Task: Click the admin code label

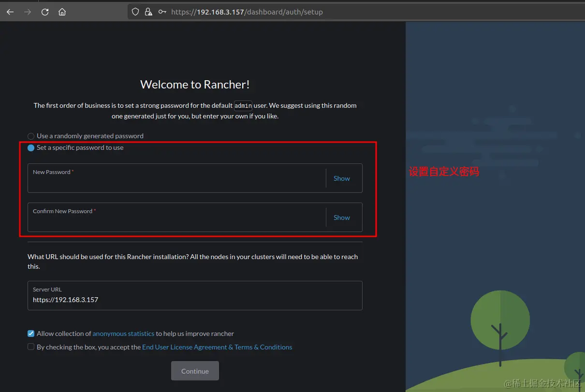Action: click(x=243, y=105)
